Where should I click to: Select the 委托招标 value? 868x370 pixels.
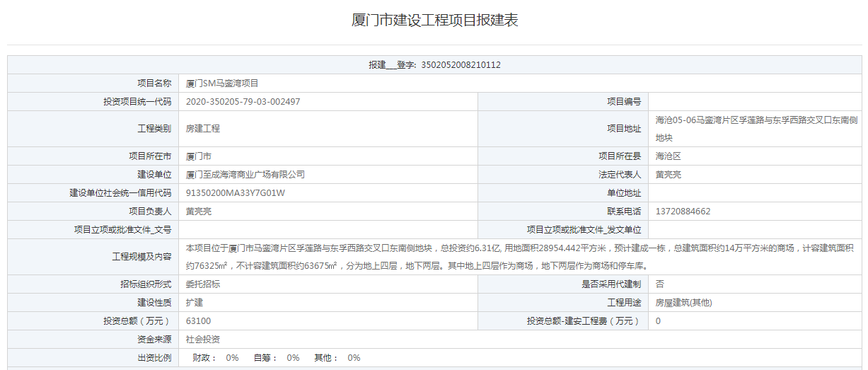point(203,284)
